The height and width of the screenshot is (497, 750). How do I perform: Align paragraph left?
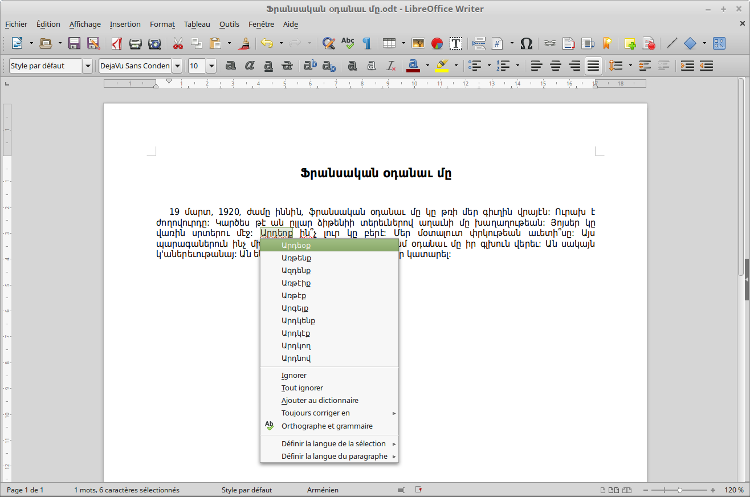(536, 66)
